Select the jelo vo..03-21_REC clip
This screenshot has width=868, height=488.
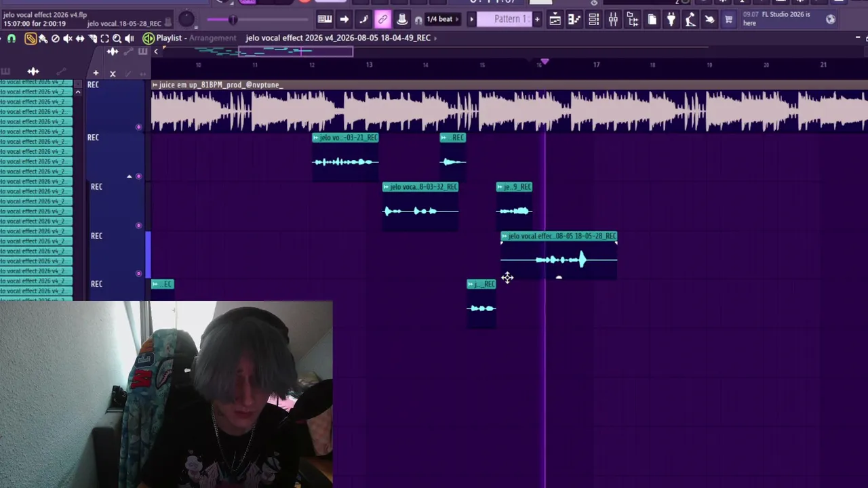click(345, 157)
